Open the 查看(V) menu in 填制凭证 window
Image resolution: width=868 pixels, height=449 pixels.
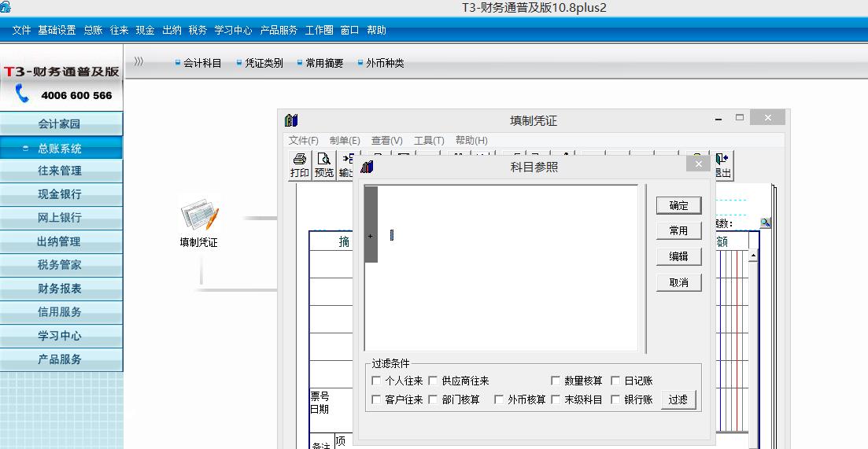(x=386, y=141)
